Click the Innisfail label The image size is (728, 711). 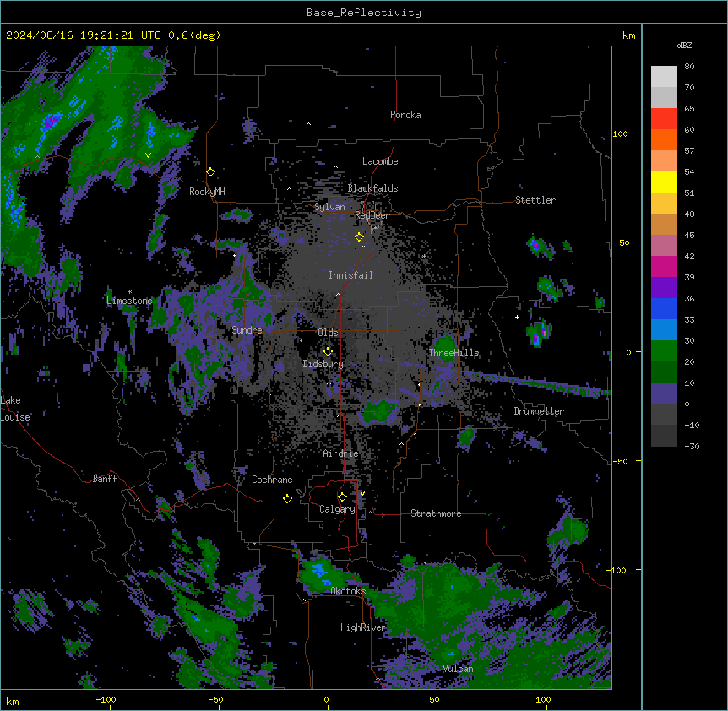350,275
